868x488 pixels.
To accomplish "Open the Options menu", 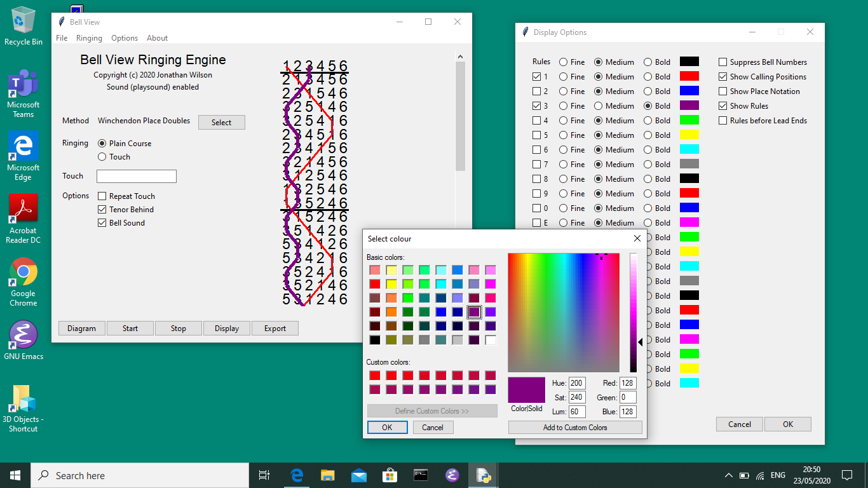I will (x=125, y=38).
